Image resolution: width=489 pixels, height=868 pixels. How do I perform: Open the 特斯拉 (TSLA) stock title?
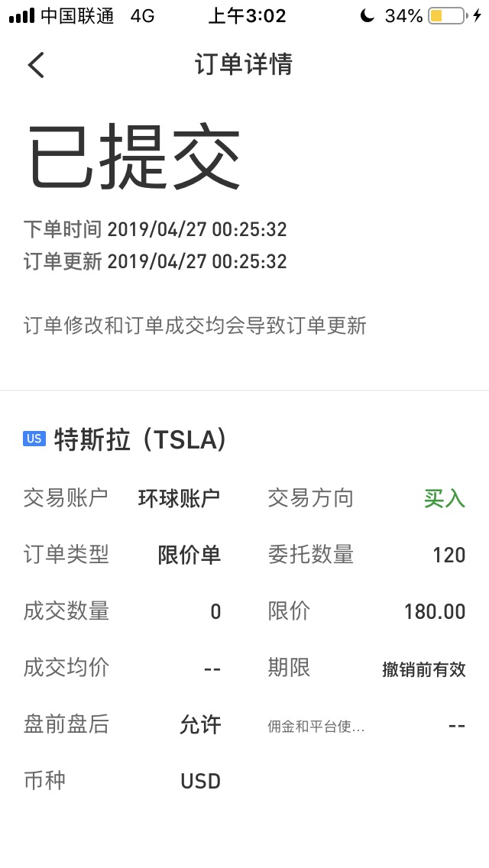140,439
